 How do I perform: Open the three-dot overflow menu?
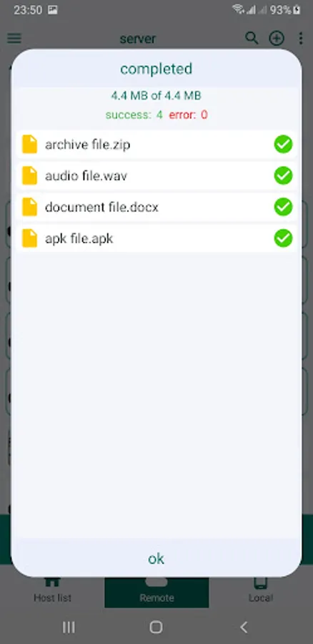click(301, 38)
